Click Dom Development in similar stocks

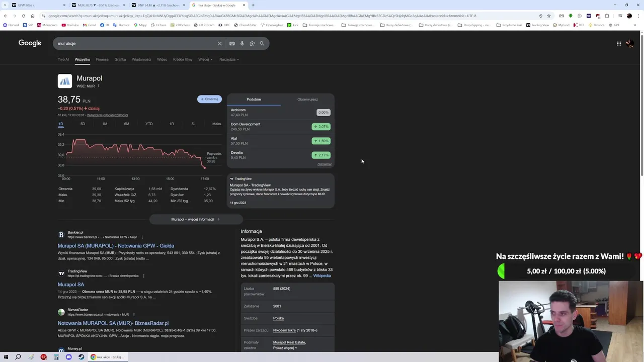click(280, 127)
